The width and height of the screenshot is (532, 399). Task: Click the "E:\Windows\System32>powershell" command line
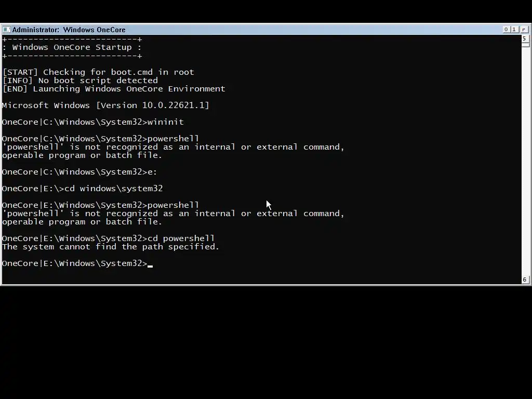100,205
